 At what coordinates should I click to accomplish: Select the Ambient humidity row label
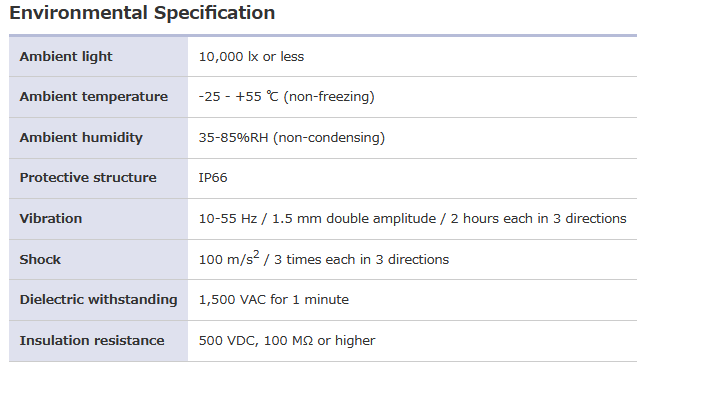pyautogui.click(x=81, y=138)
